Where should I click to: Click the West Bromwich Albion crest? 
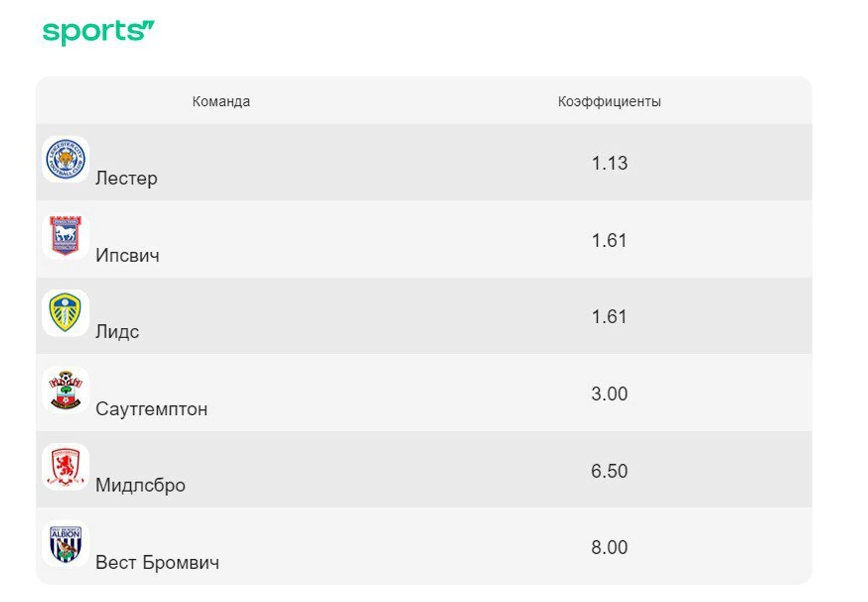click(66, 543)
